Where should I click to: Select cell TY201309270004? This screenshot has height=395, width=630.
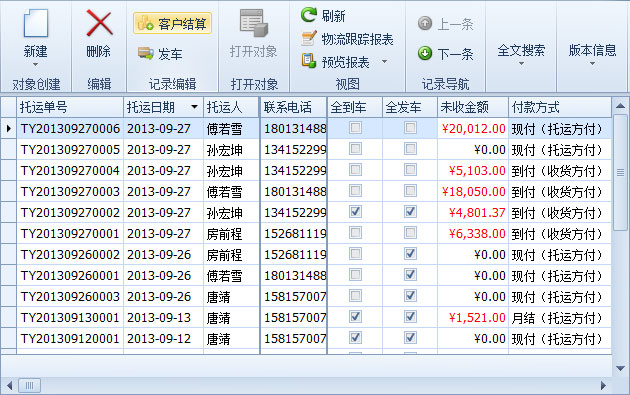pyautogui.click(x=70, y=171)
